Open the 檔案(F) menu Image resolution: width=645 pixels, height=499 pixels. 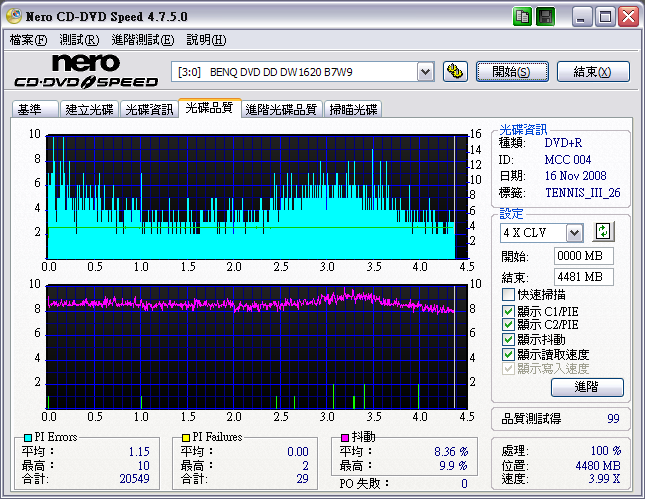(x=28, y=40)
